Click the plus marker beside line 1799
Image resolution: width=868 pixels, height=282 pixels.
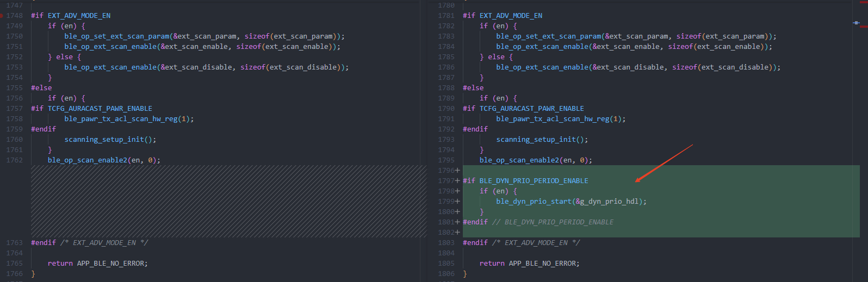tap(457, 202)
